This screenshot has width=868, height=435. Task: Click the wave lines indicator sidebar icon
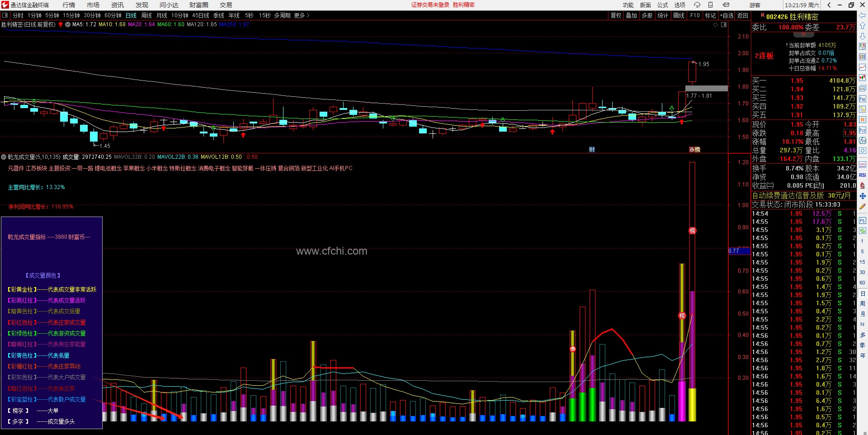click(x=863, y=165)
